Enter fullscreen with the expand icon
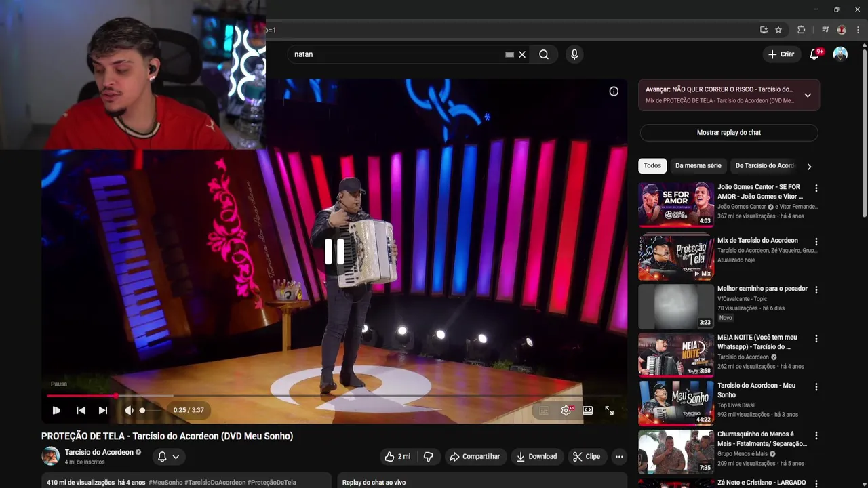This screenshot has height=488, width=868. tap(609, 410)
